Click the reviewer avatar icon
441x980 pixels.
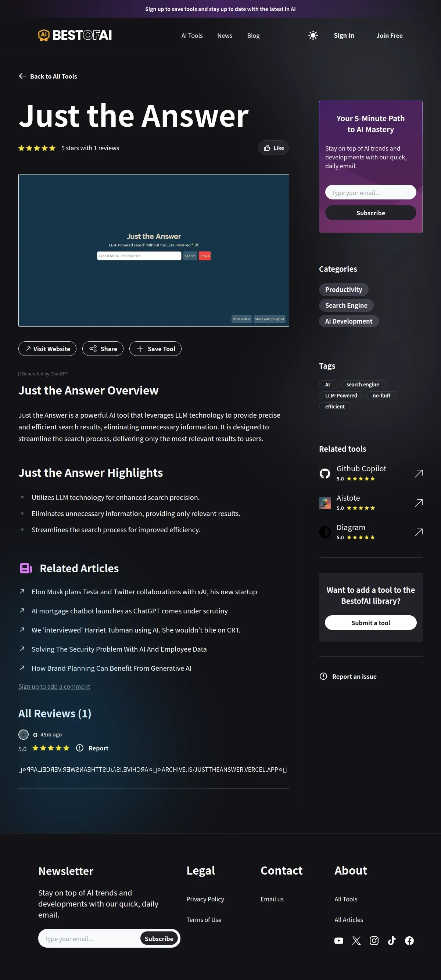(24, 735)
